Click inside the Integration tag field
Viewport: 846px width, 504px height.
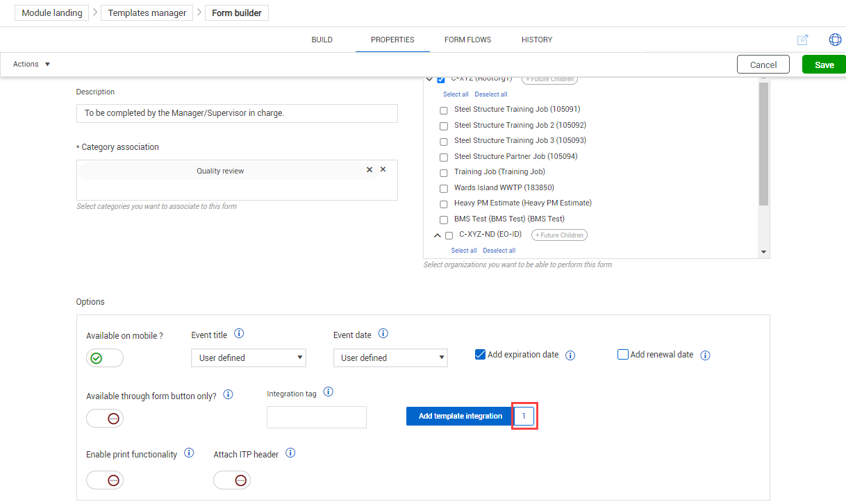point(316,417)
